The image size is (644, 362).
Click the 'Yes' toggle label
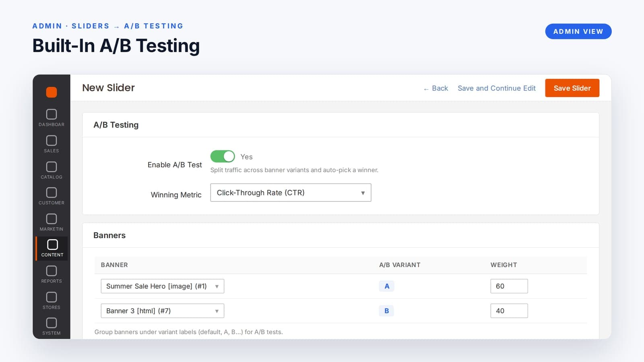(246, 156)
